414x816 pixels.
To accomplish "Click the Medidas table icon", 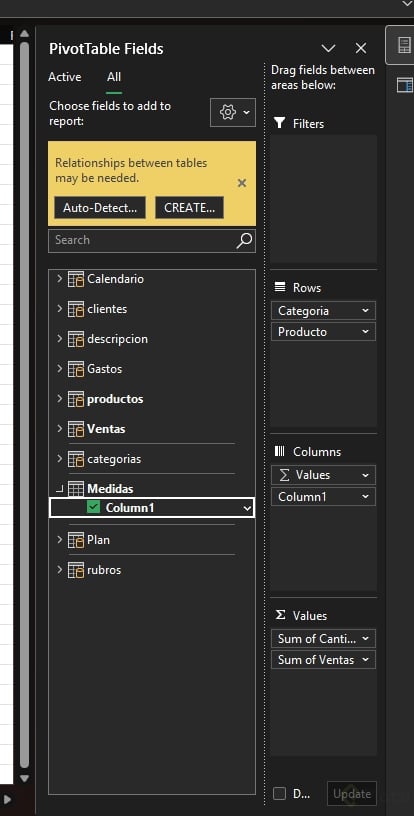I will (x=76, y=489).
